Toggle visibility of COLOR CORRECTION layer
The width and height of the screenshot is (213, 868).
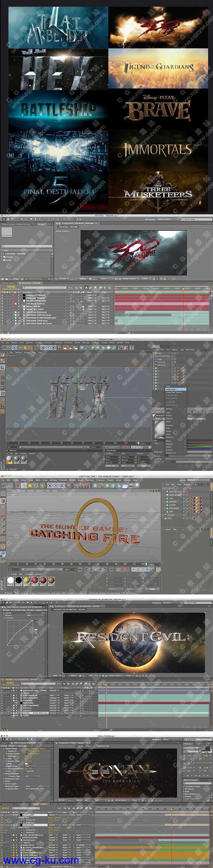[x=2, y=301]
